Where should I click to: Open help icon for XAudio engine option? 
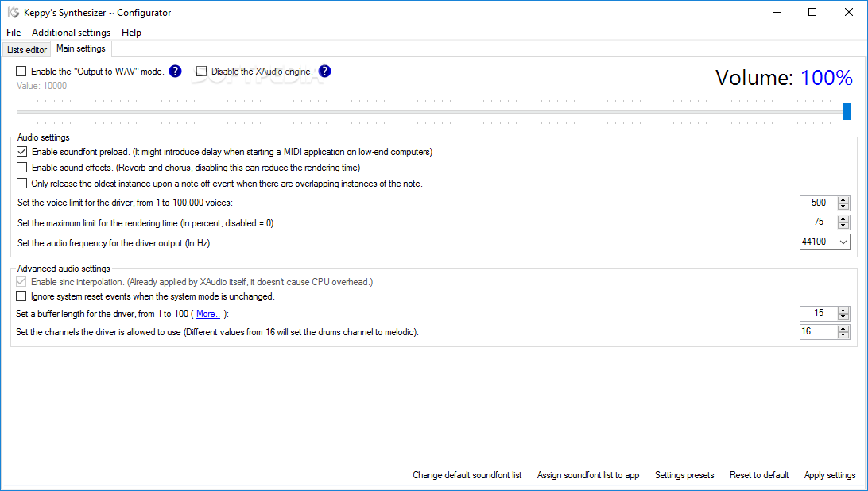[x=324, y=71]
